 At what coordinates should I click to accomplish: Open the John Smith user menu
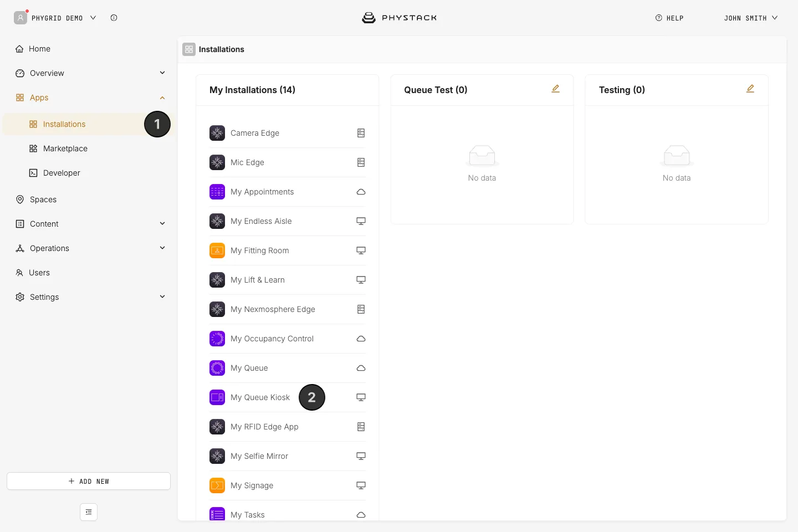point(751,18)
